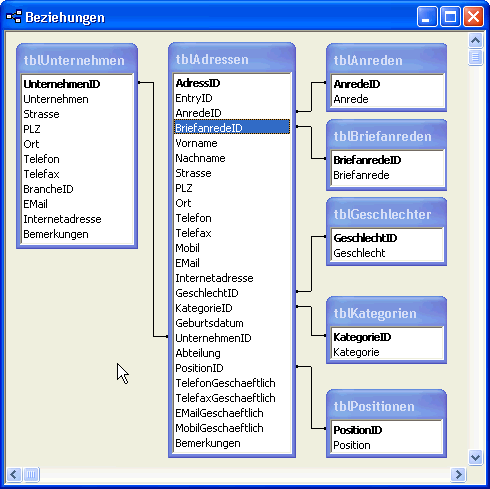Select Geschlecht field in tblGeschlechter
The width and height of the screenshot is (490, 489).
(x=359, y=253)
